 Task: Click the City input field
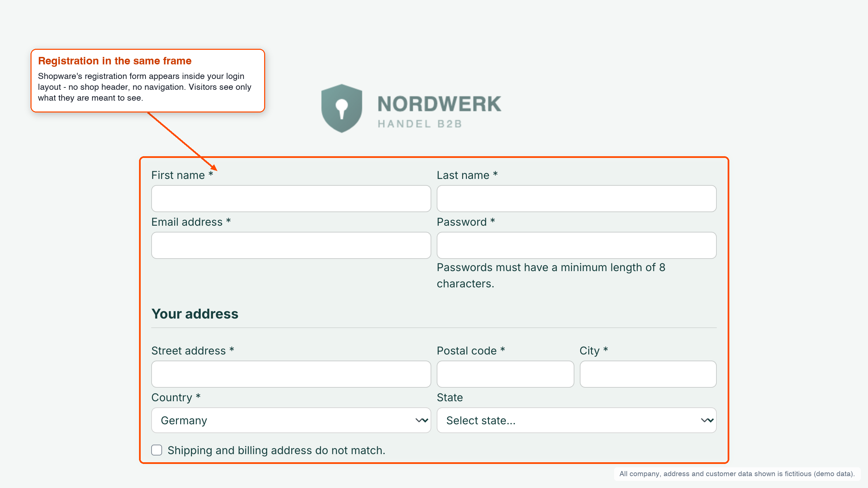pos(648,374)
